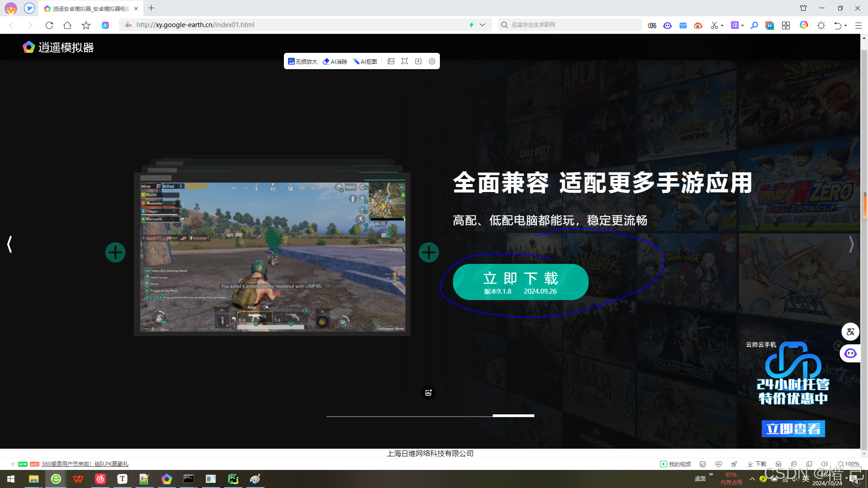Click the active carousel progress indicator
The width and height of the screenshot is (868, 488).
point(514,415)
